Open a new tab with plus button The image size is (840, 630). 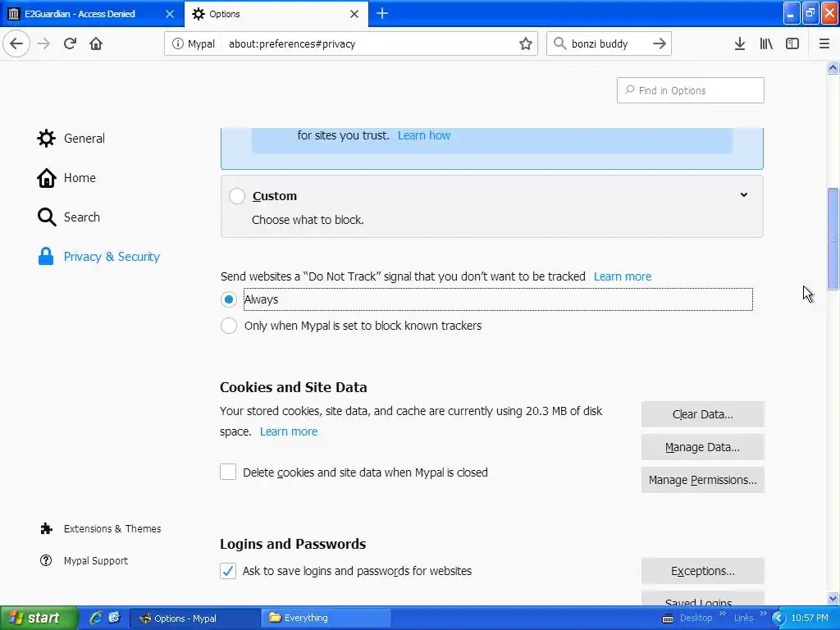coord(382,14)
